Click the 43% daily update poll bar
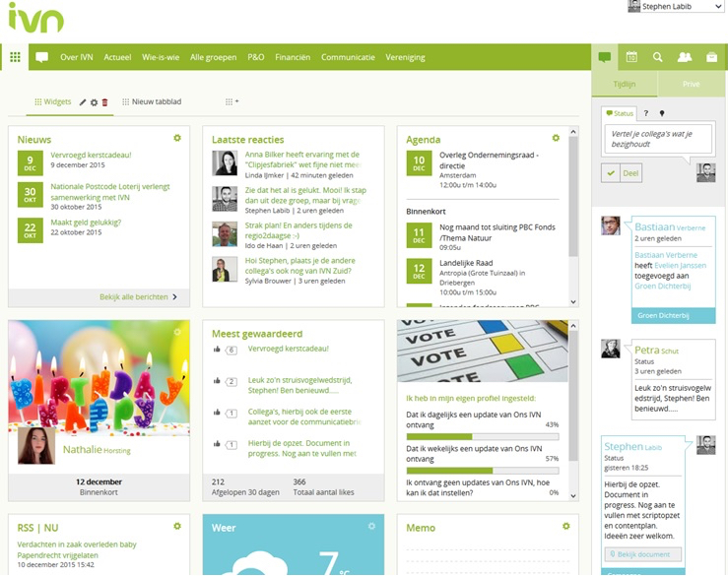Viewport: 728px width, 576px height. pos(483,436)
